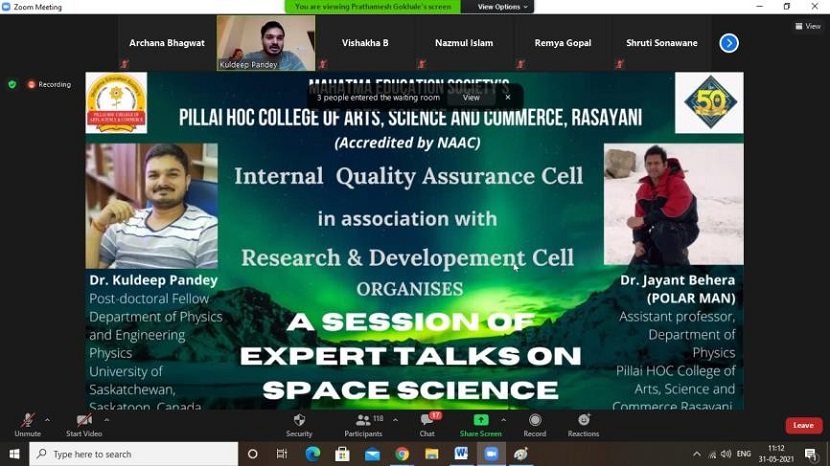Expand the video options arrow beside Start Video

click(x=107, y=420)
